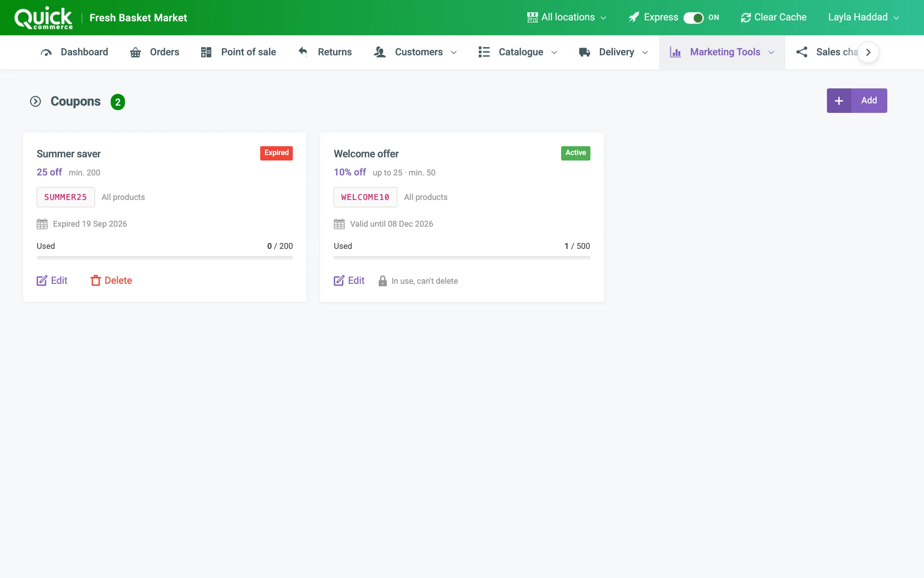The width and height of the screenshot is (924, 578).
Task: Click the Catalogue list icon
Action: pos(484,52)
